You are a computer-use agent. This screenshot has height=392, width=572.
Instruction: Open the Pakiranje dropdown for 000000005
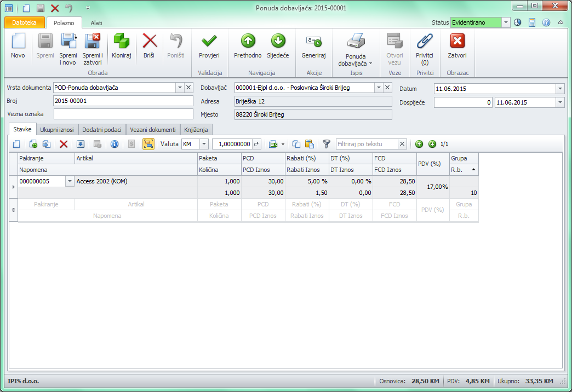click(70, 181)
